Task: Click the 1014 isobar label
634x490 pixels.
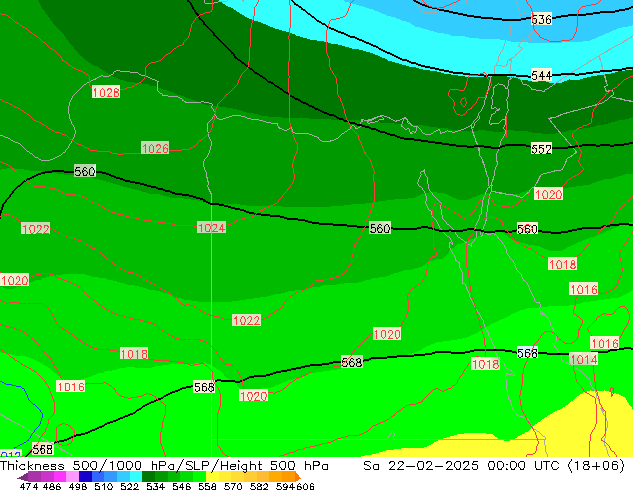Action: 583,359
